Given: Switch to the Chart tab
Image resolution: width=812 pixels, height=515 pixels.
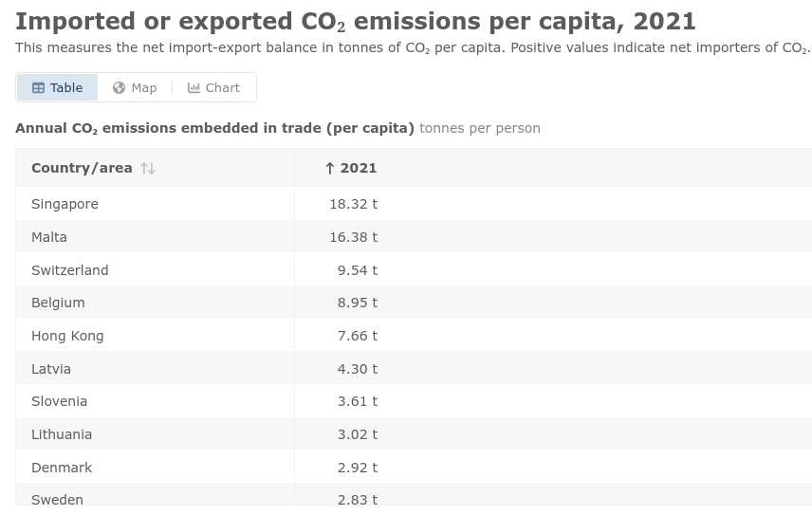Looking at the screenshot, I should tap(214, 87).
